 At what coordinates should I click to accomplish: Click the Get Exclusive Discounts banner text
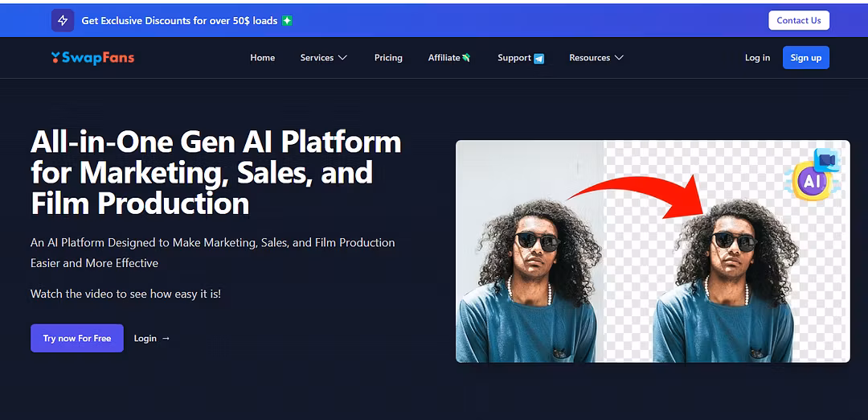coord(179,21)
